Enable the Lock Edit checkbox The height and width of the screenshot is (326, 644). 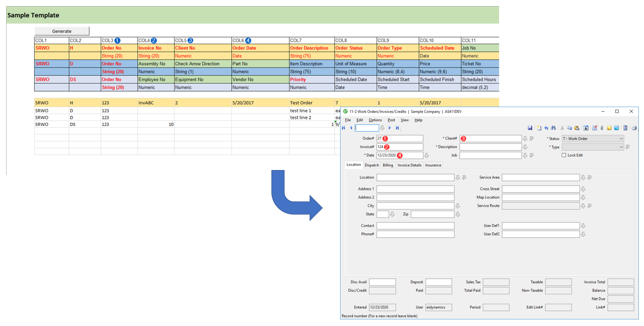(564, 155)
